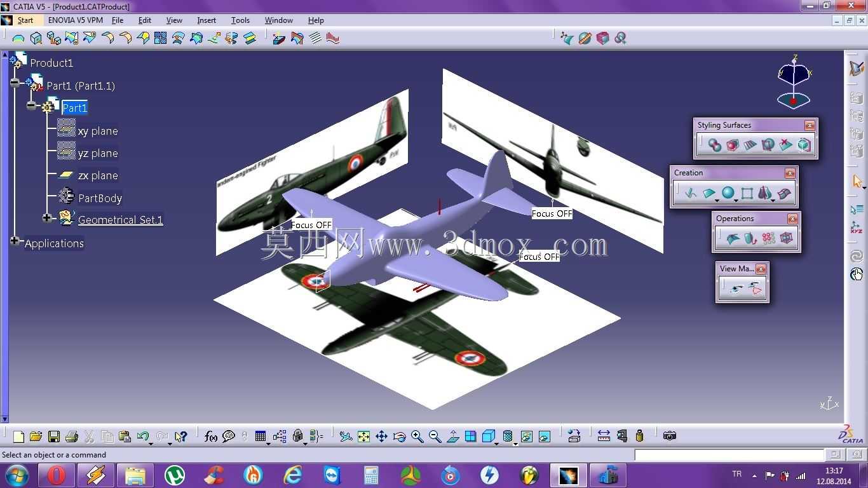
Task: Toggle the Hide/Show icon in bottom toolbar
Action: [526, 436]
